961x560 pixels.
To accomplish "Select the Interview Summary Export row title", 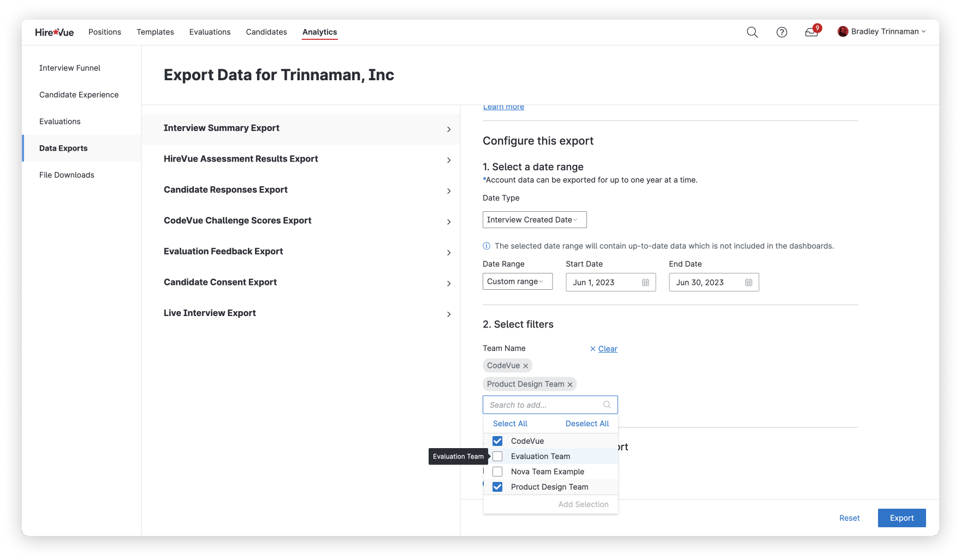I will (222, 128).
